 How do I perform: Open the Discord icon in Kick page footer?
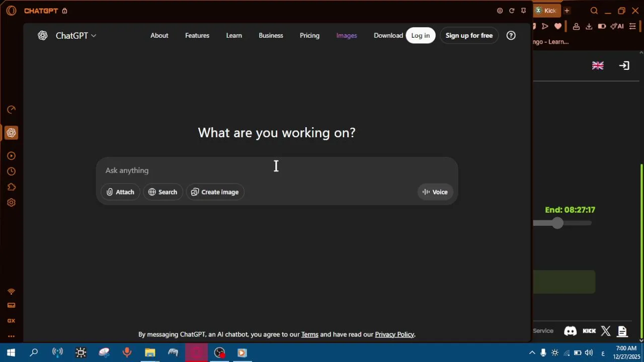click(x=570, y=331)
